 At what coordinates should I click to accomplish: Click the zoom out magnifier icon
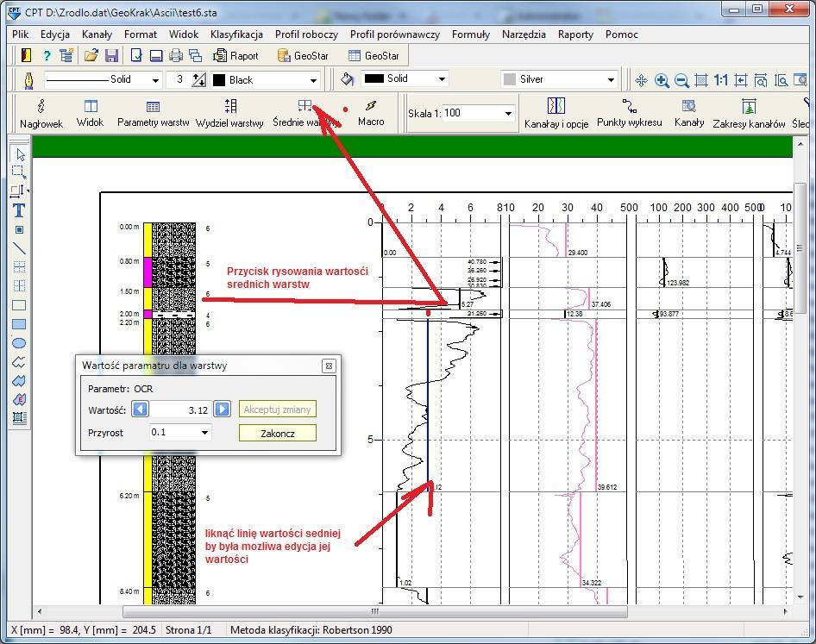681,80
